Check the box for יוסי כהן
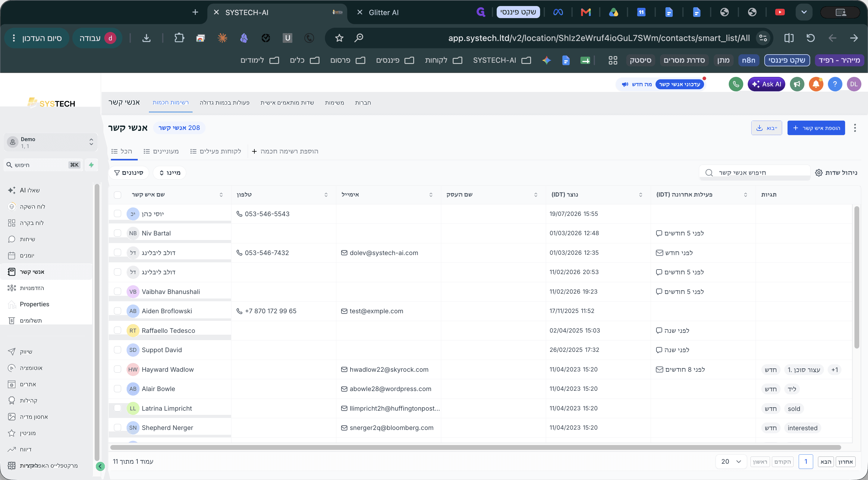Viewport: 868px width, 480px height. coord(117,213)
